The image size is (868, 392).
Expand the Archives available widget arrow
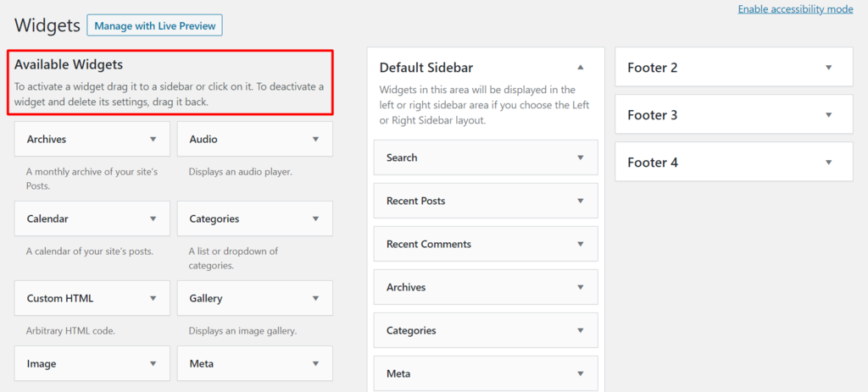click(153, 139)
